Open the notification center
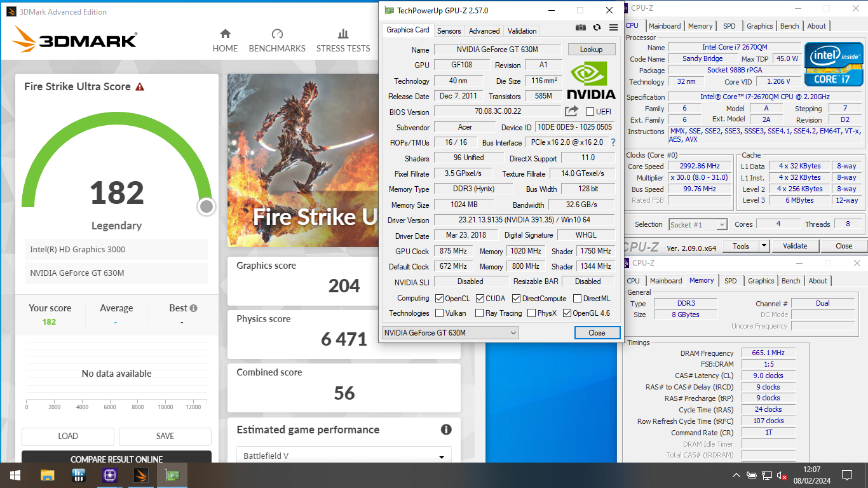The image size is (868, 488). pyautogui.click(x=847, y=475)
